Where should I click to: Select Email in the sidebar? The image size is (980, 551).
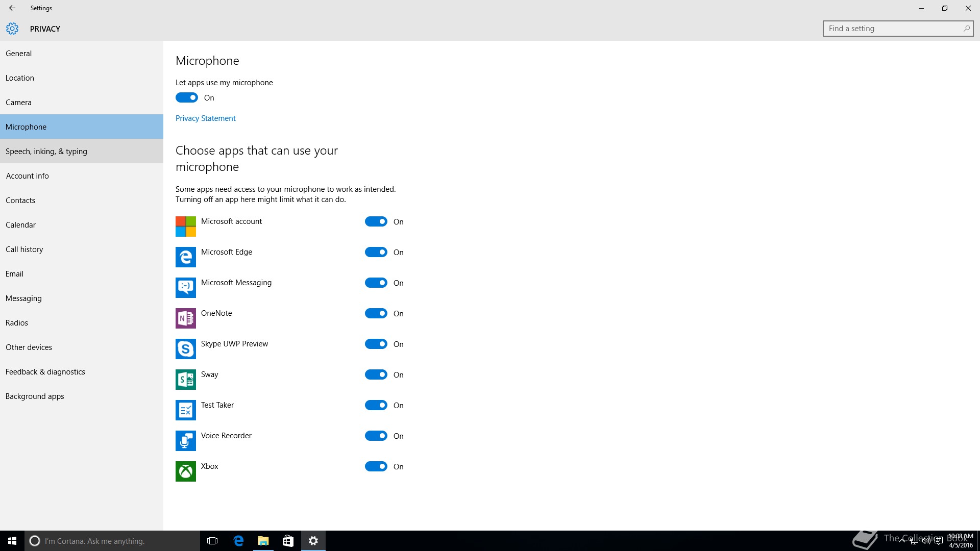pos(82,273)
